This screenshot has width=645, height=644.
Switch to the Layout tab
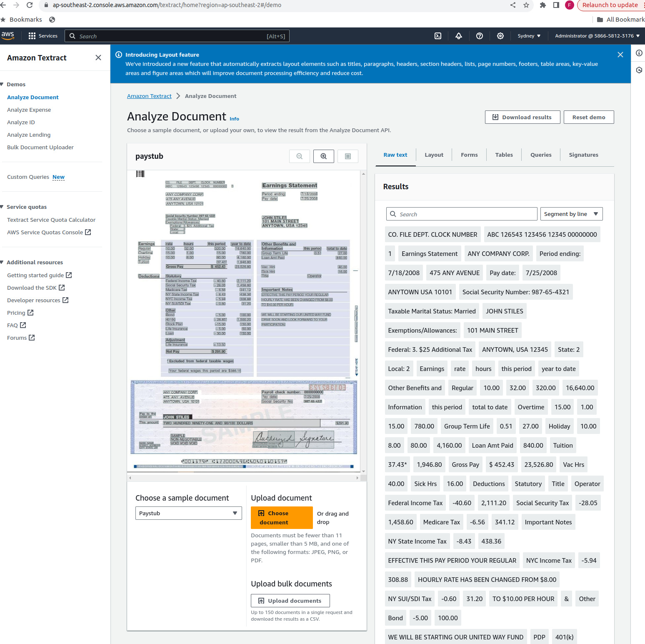click(434, 155)
